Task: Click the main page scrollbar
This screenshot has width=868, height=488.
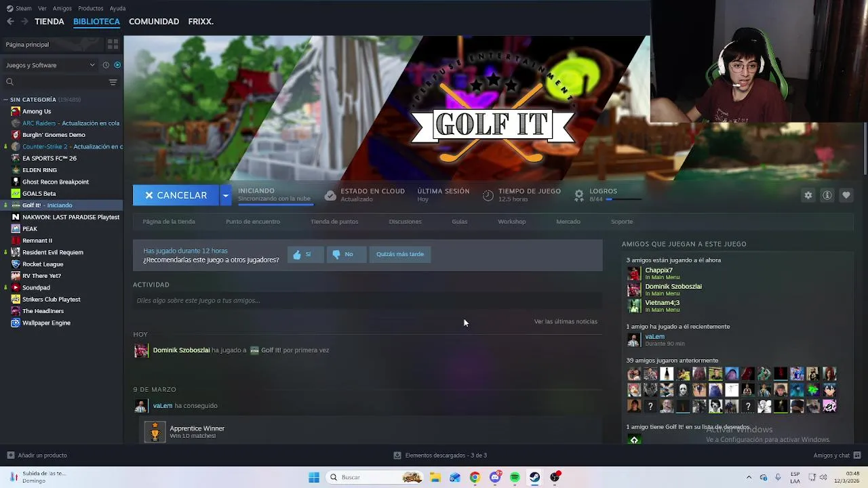Action: click(865, 149)
